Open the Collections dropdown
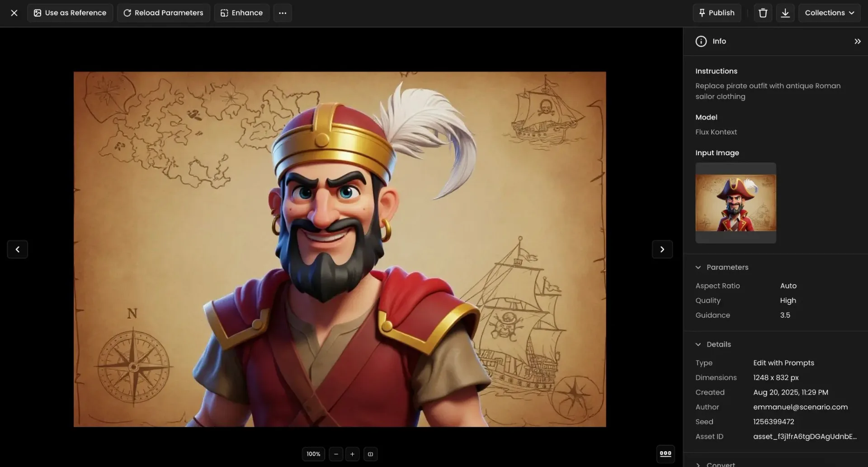Viewport: 868px width, 467px height. 830,13
